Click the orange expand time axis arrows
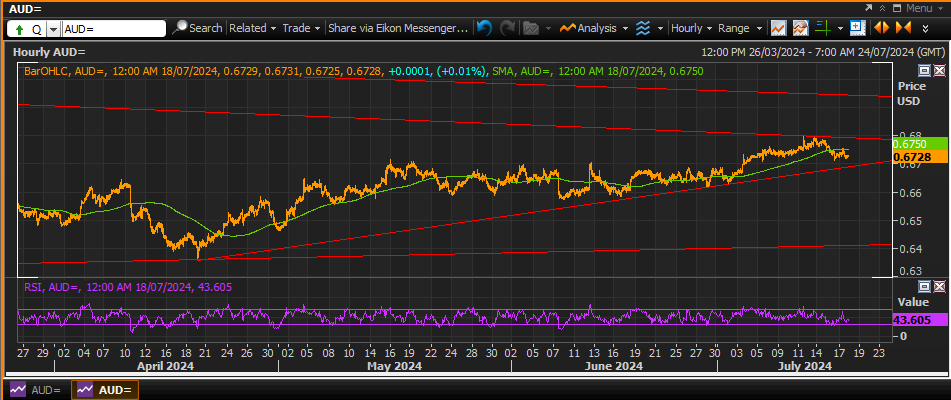This screenshot has width=951, height=400. (x=881, y=28)
